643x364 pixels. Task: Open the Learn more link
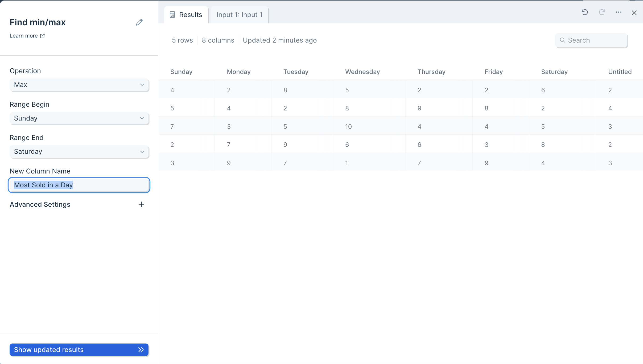pyautogui.click(x=24, y=36)
